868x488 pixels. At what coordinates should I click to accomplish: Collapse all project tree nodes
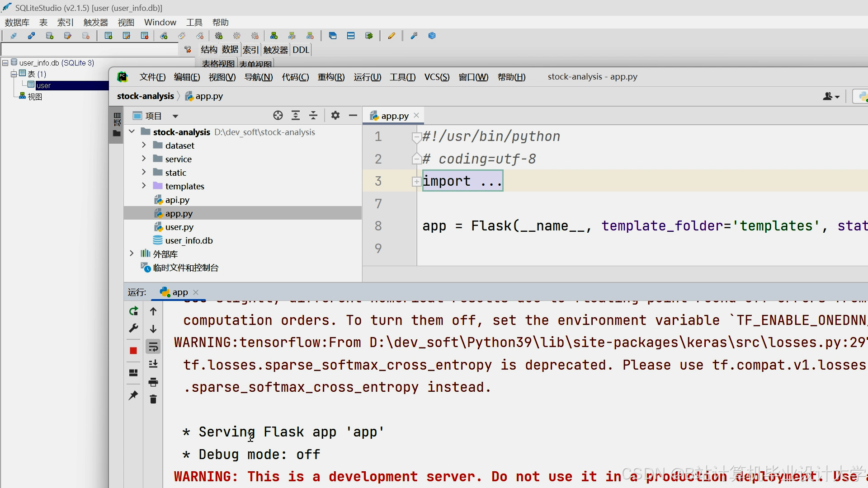(313, 116)
